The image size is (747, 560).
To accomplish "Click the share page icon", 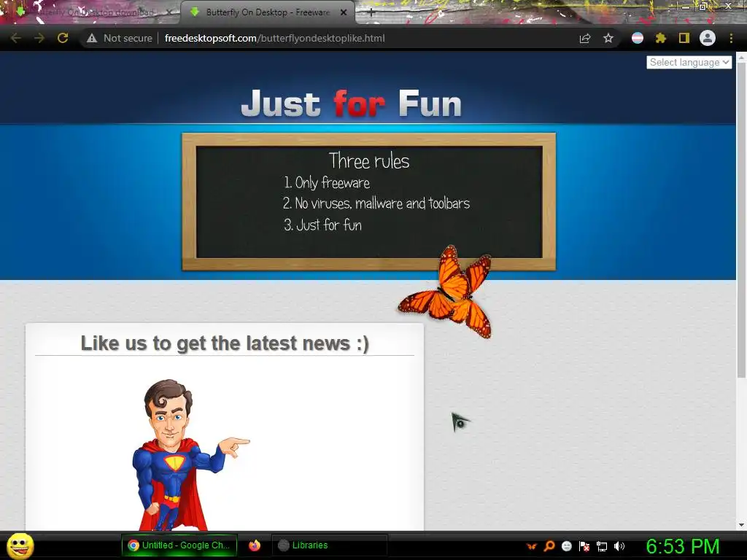I will [x=585, y=38].
